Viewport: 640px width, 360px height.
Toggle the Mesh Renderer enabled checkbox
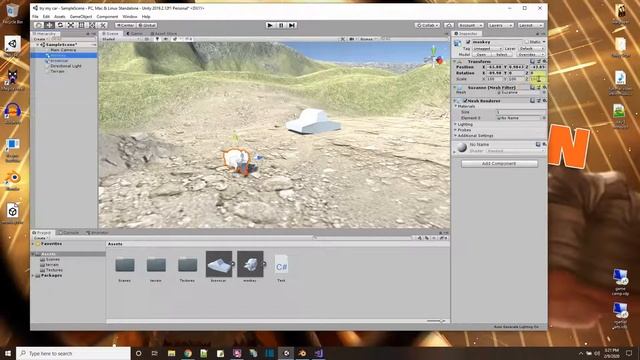465,100
